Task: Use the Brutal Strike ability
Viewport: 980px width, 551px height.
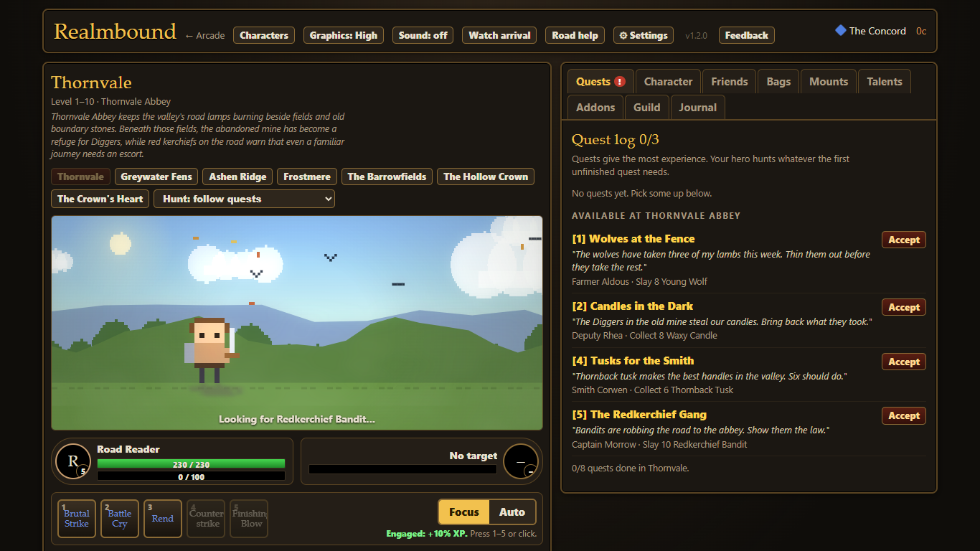Action: point(77,519)
